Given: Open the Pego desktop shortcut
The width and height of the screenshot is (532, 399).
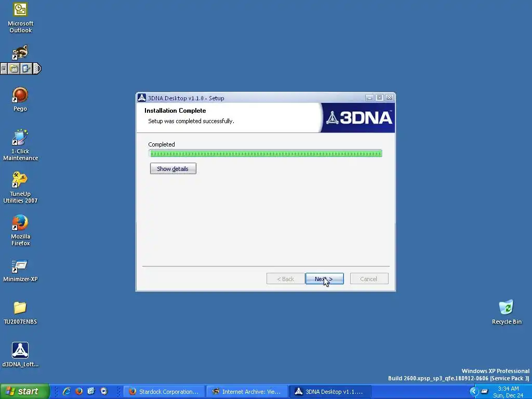Looking at the screenshot, I should coord(20,99).
